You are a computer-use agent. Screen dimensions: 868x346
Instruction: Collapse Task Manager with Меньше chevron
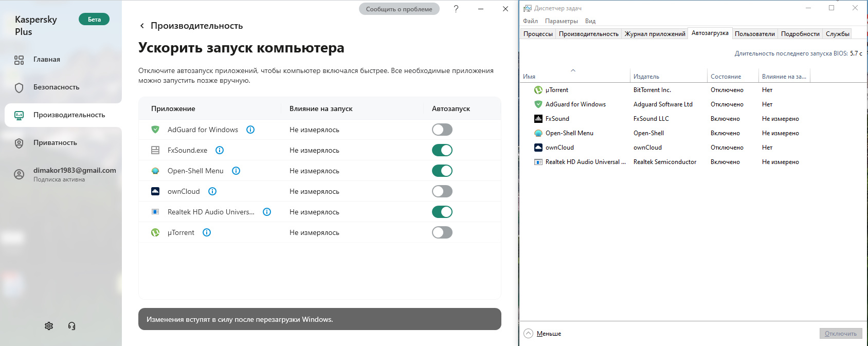(529, 333)
